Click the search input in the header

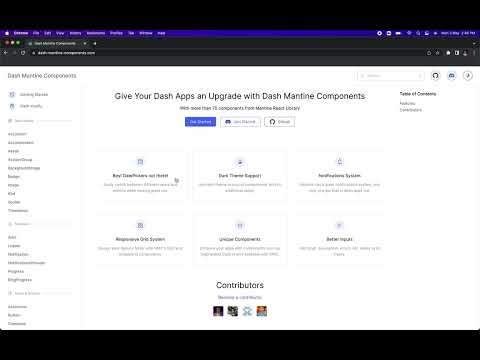click(391, 76)
